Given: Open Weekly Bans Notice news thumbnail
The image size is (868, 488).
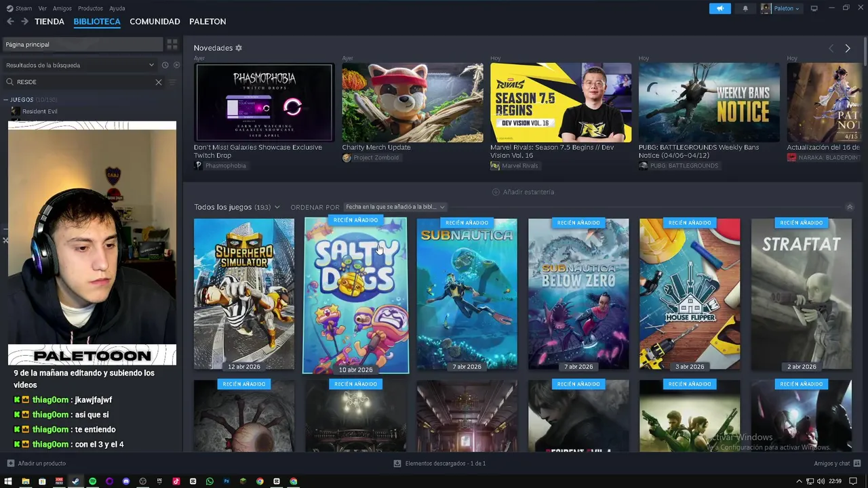Looking at the screenshot, I should tap(709, 102).
